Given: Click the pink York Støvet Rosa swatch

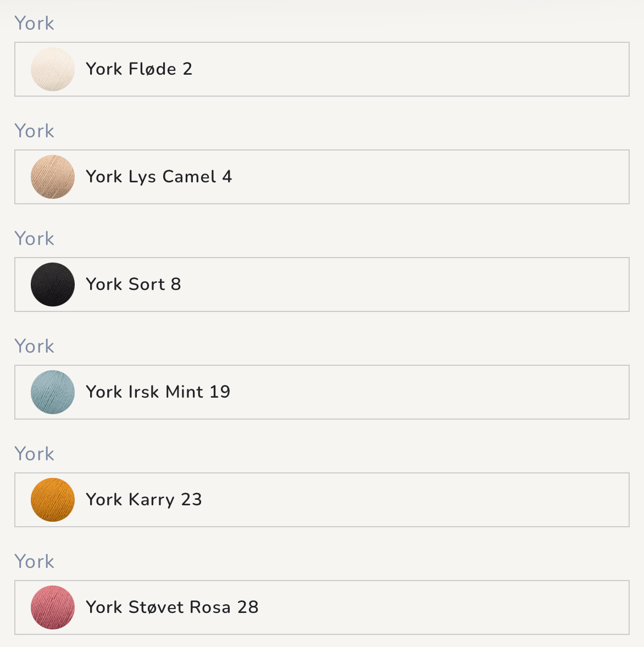Looking at the screenshot, I should click(x=53, y=608).
